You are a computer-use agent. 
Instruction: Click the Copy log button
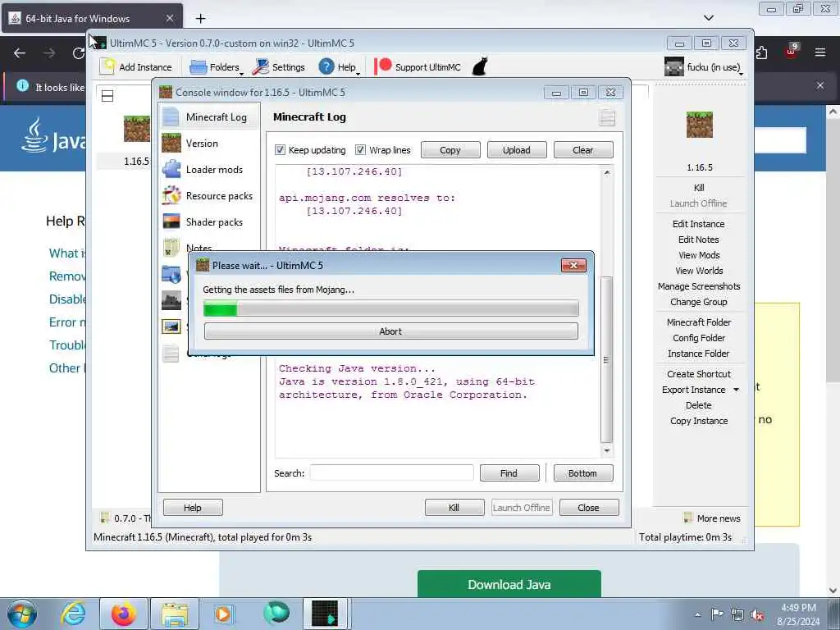pos(450,150)
